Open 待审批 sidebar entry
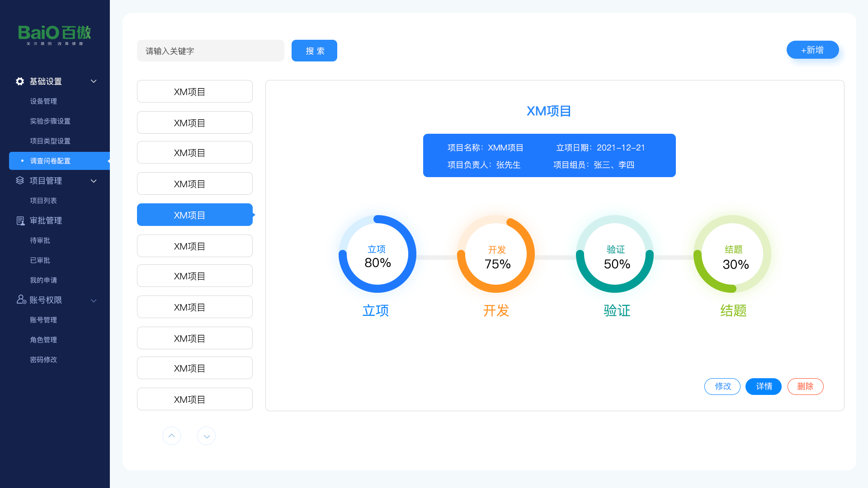The height and width of the screenshot is (488, 868). tap(40, 240)
